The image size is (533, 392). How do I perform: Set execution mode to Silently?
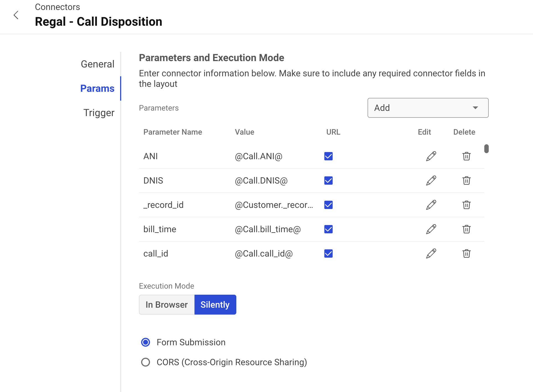tap(215, 305)
